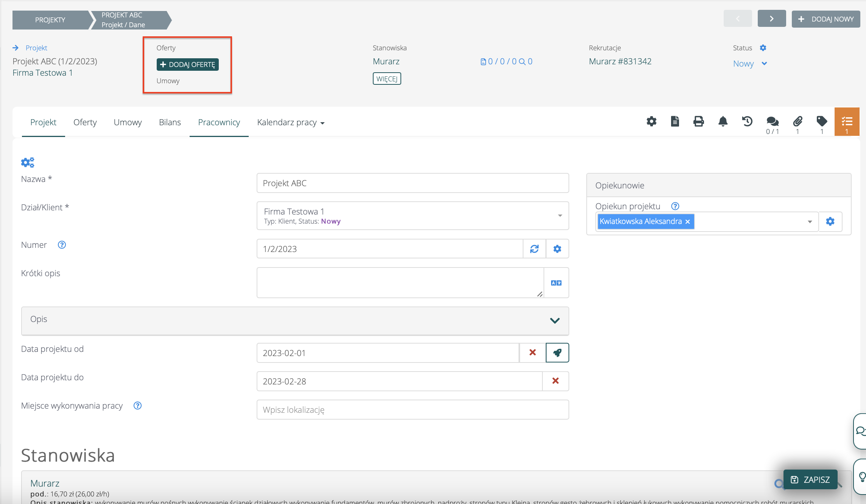
Task: Open Kalendarz pracy tab dropdown
Action: click(x=291, y=123)
